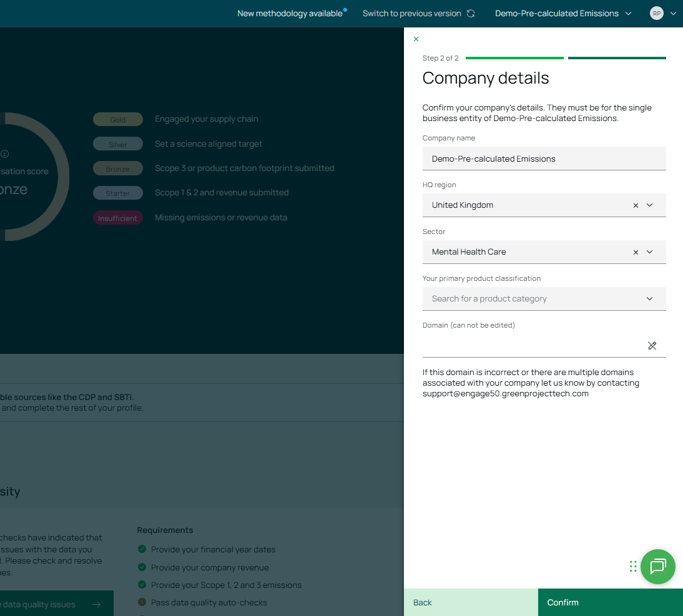Click the Gold tier badge
Viewport: 683px width, 616px height.
(118, 119)
